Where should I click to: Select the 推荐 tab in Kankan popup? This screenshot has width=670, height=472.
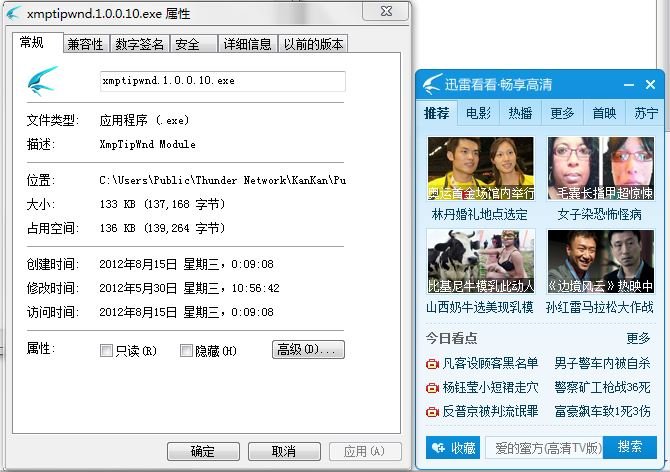[436, 113]
